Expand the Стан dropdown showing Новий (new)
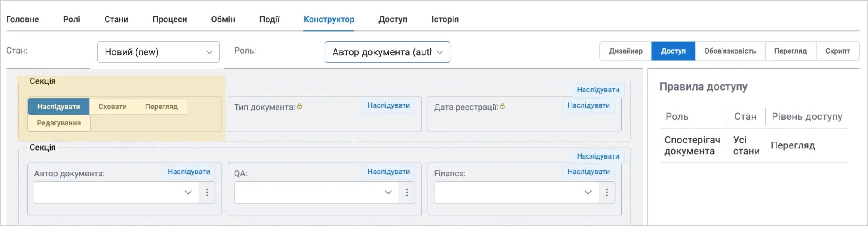The image size is (868, 226). click(158, 52)
